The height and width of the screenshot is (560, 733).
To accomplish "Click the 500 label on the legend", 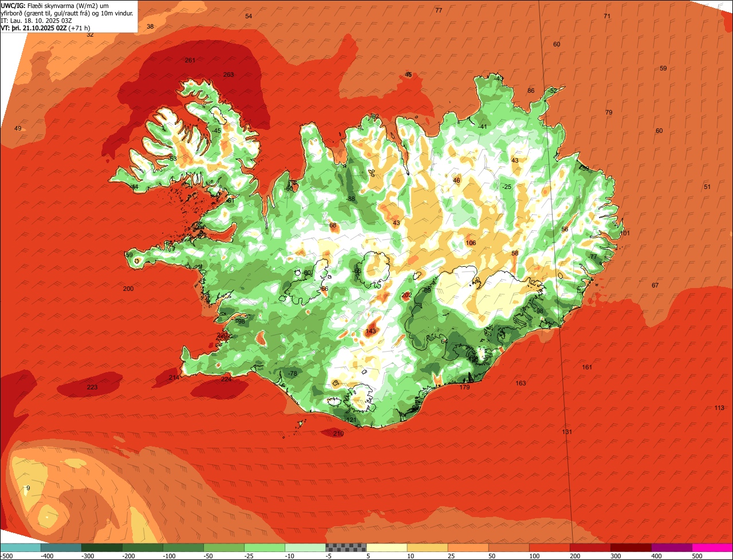I will point(697,556).
